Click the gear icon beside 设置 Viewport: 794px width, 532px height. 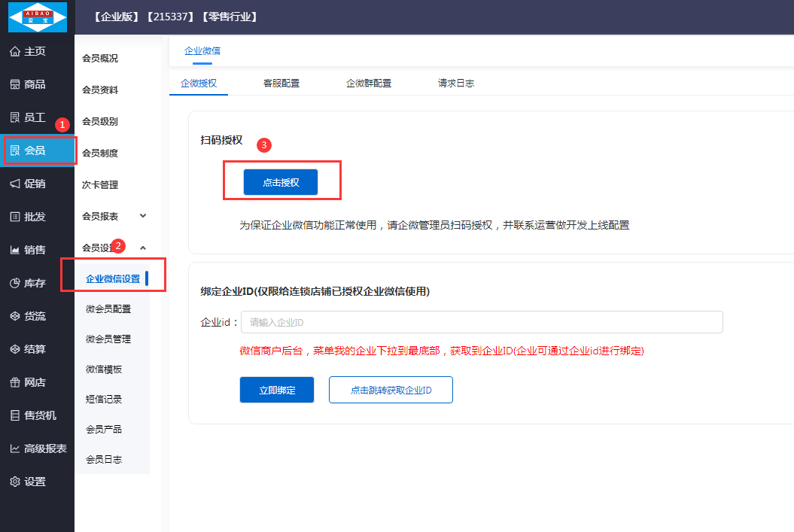click(15, 482)
